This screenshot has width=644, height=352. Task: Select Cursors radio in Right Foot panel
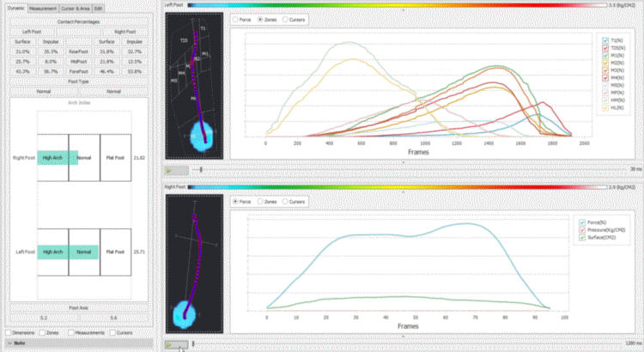click(x=285, y=202)
